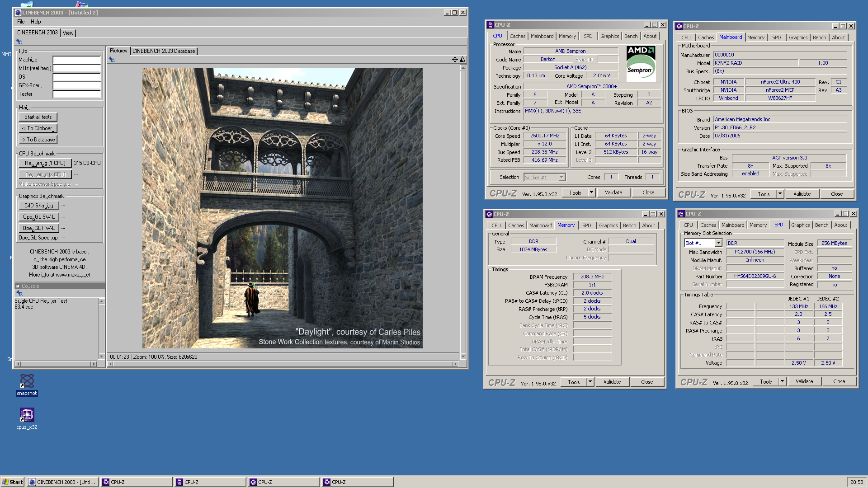Click the To Database button
The image size is (868, 488).
tap(38, 140)
